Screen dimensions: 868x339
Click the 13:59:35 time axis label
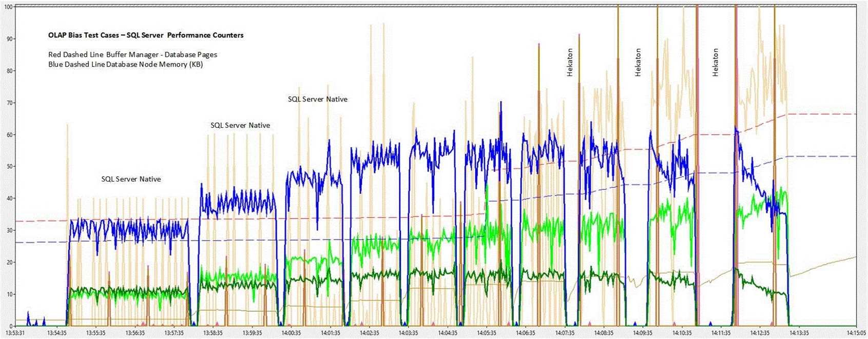click(x=252, y=333)
